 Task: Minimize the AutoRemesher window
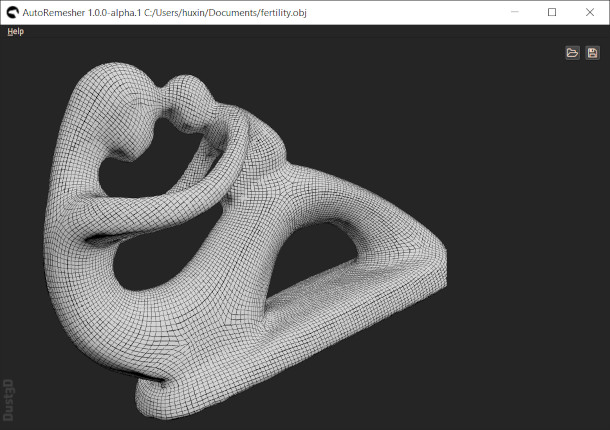[x=515, y=12]
